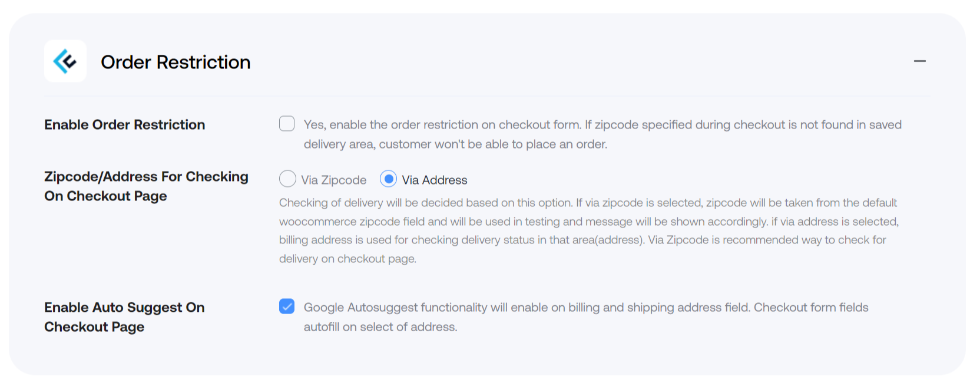Enable the Order Restriction checkbox

point(287,124)
